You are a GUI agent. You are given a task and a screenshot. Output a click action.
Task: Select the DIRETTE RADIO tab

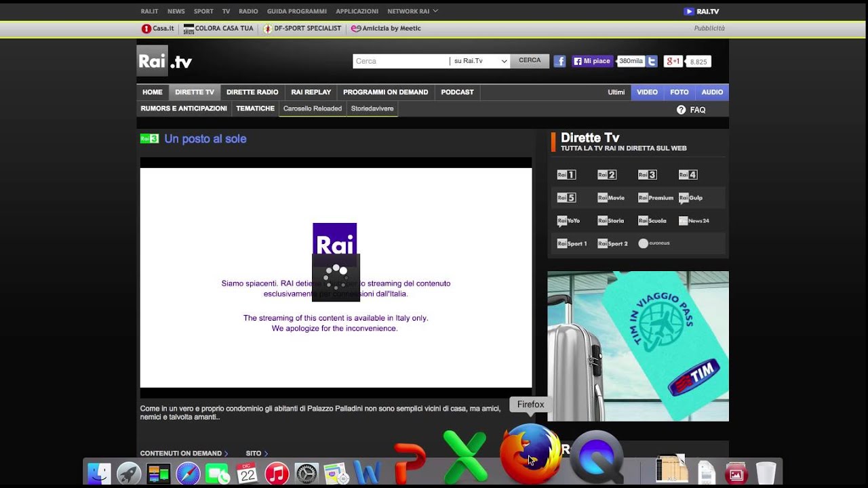(252, 92)
